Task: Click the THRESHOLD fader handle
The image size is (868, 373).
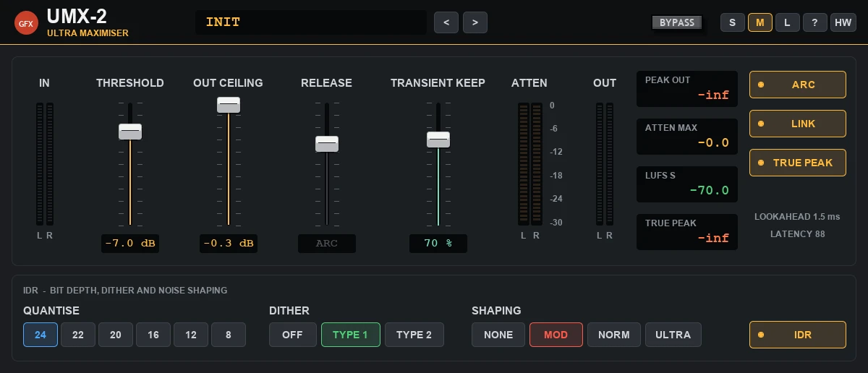Action: [x=130, y=132]
